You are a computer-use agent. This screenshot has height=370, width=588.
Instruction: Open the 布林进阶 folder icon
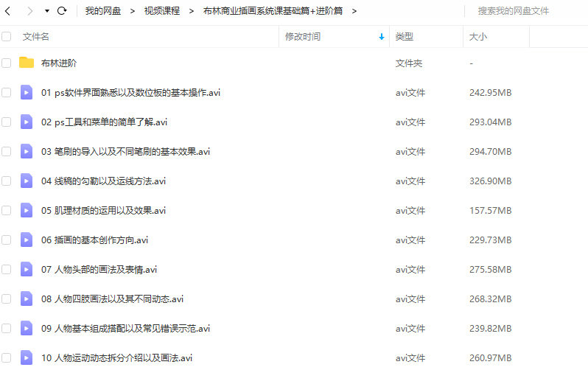(x=27, y=63)
